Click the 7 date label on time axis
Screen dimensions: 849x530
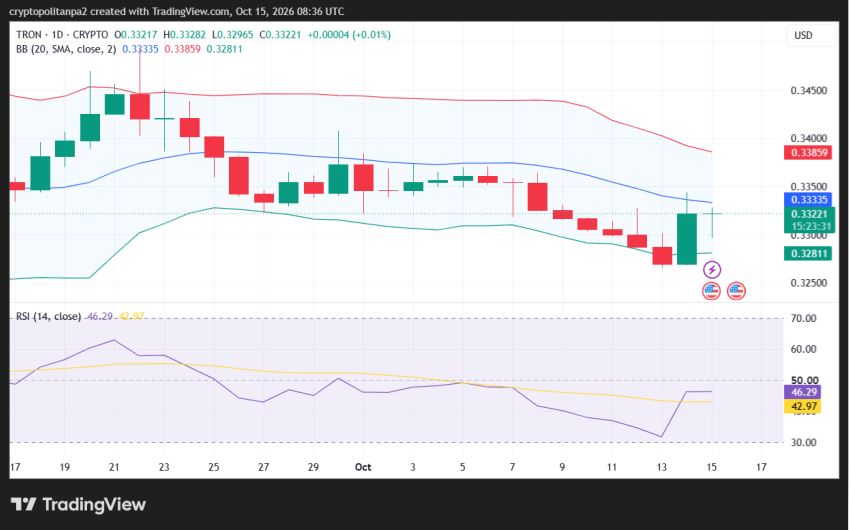tap(512, 467)
